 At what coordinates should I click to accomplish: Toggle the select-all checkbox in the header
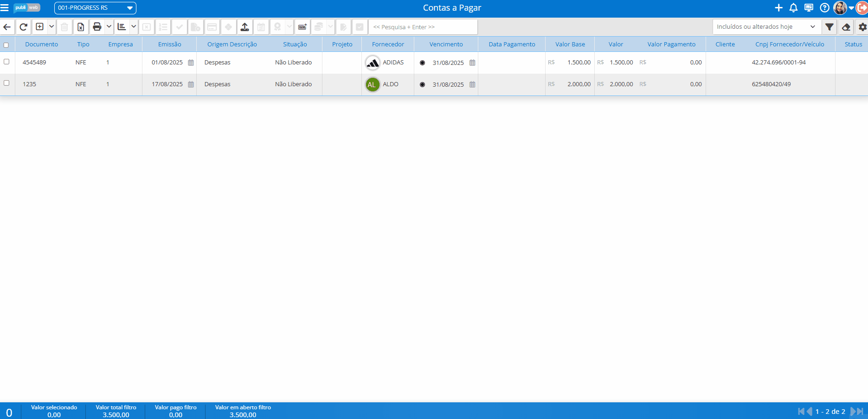click(6, 45)
